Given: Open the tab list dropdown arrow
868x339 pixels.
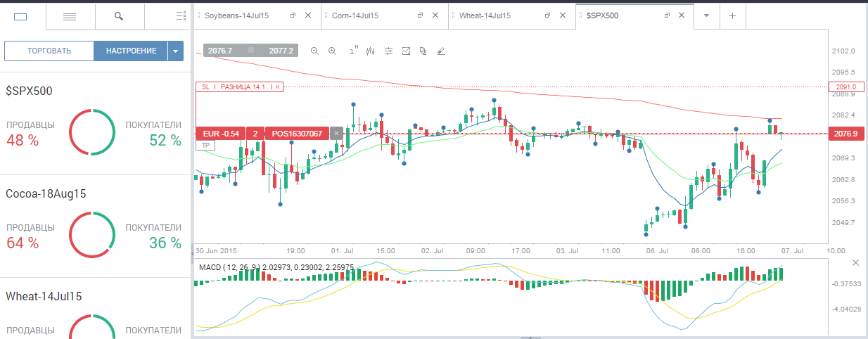Looking at the screenshot, I should tap(706, 15).
